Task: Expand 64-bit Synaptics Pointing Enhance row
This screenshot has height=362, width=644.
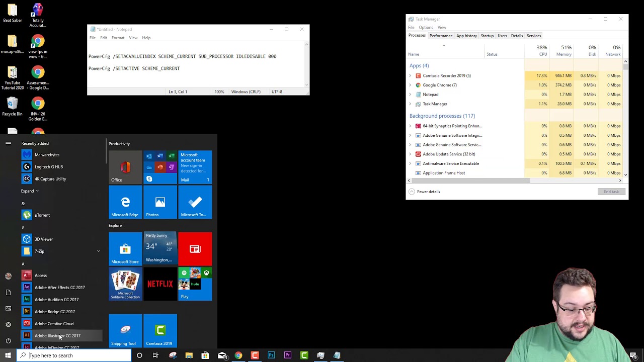Action: [410, 126]
